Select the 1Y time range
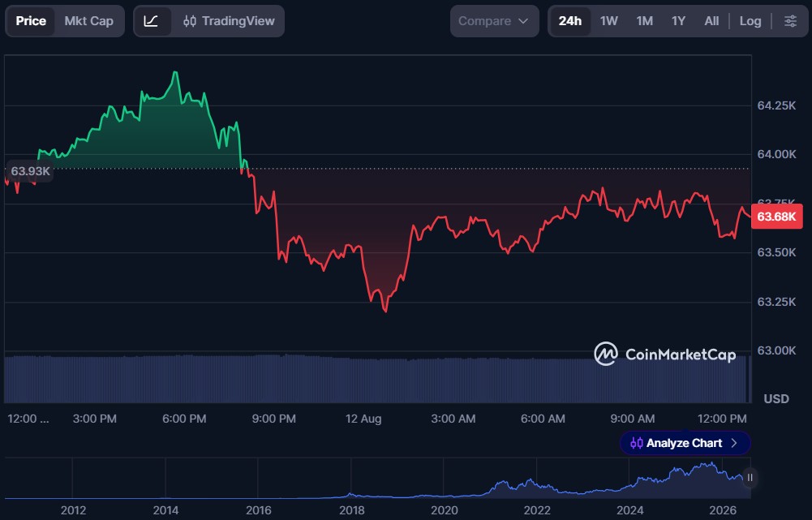Viewport: 812px width, 520px height. 678,21
